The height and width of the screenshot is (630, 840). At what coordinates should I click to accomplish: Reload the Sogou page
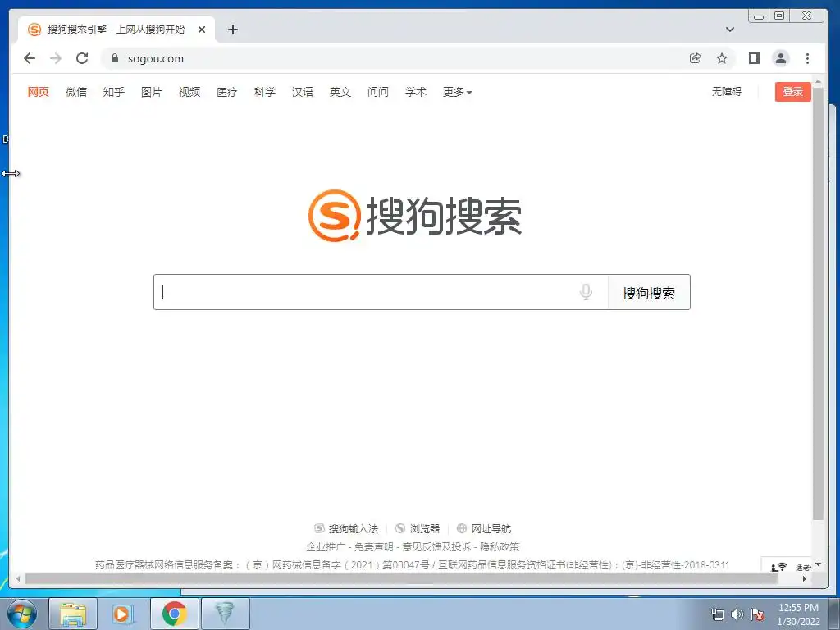pos(82,58)
